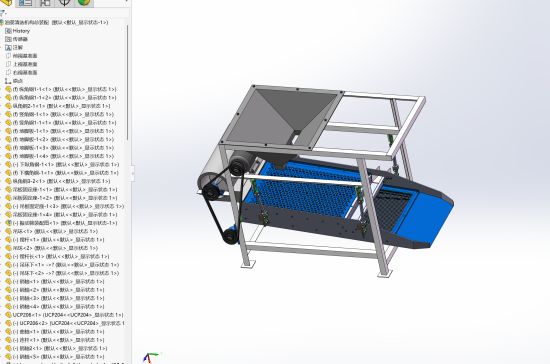The width and height of the screenshot is (550, 364).
Task: Click the tree filter funnel icon
Action: point(3,14)
